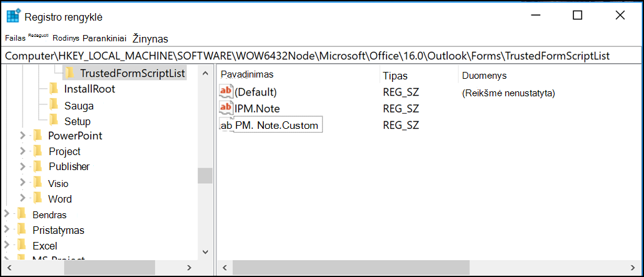Expand the Project registry key
The width and height of the screenshot is (644, 277).
[x=23, y=151]
